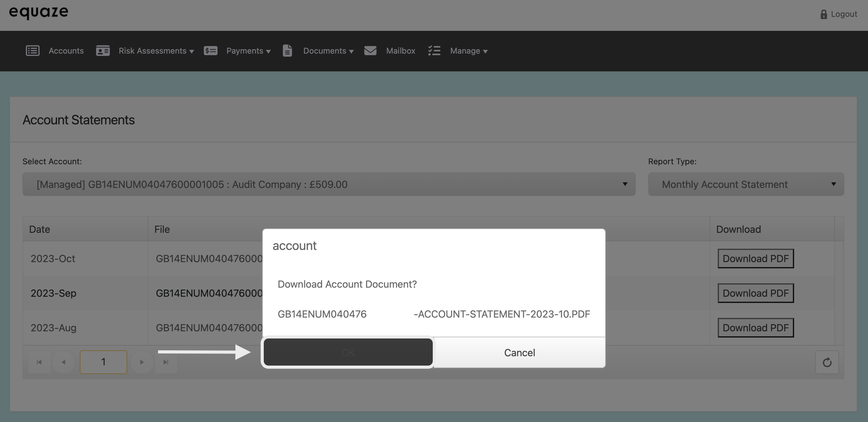Image resolution: width=868 pixels, height=422 pixels.
Task: Open the Select Account dropdown
Action: pos(329,184)
